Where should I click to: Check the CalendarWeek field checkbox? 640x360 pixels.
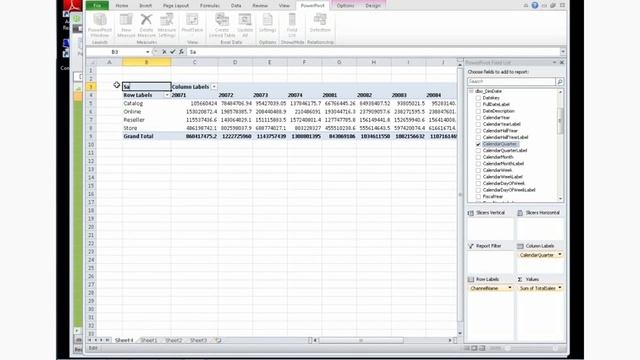[x=478, y=170]
